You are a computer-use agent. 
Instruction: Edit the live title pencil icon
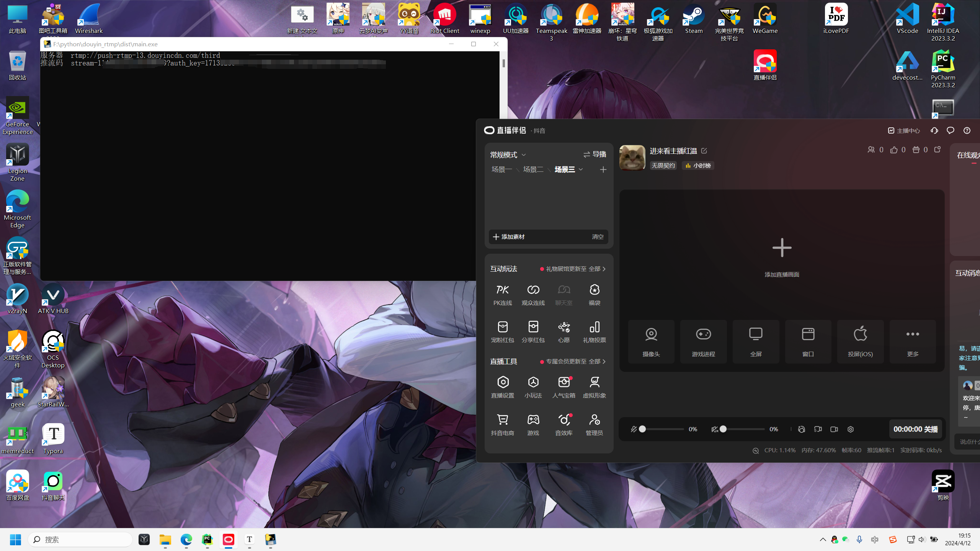[704, 151]
